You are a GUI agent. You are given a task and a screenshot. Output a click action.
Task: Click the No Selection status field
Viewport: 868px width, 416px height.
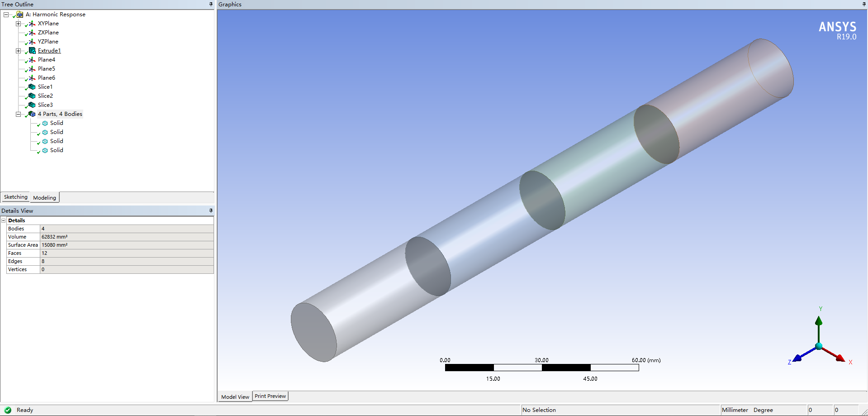(620, 410)
